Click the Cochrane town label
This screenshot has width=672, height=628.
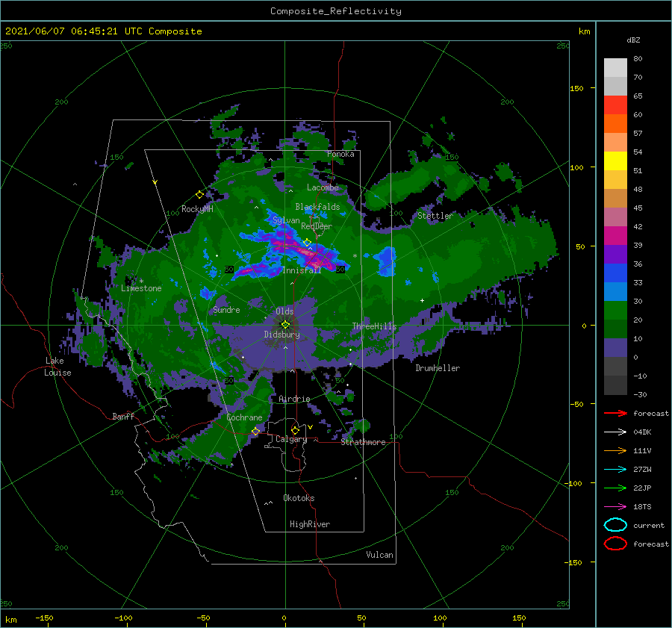pos(244,417)
